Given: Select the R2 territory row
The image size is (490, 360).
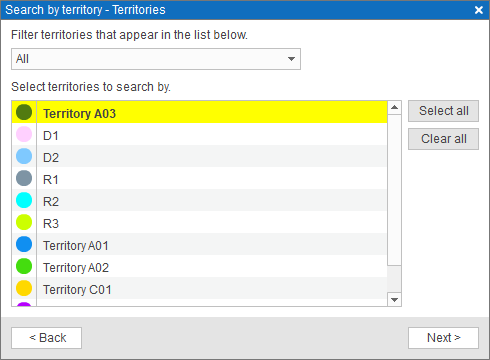Looking at the screenshot, I should pos(199,200).
